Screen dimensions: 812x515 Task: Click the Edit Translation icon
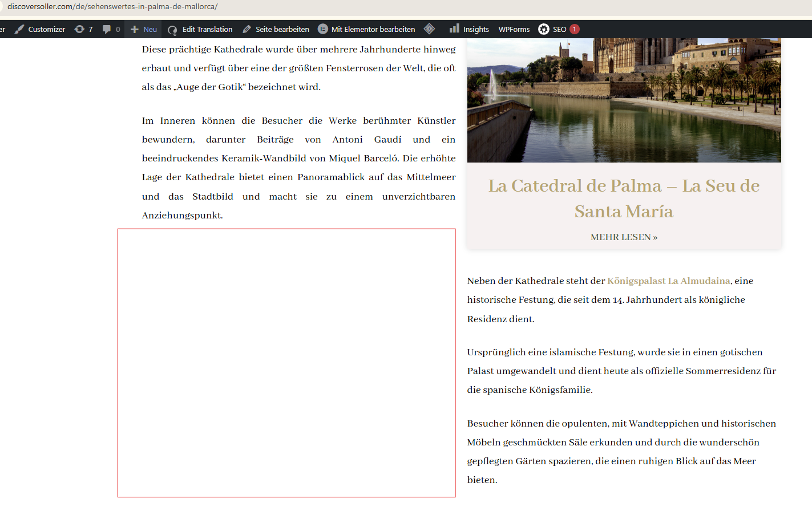172,30
